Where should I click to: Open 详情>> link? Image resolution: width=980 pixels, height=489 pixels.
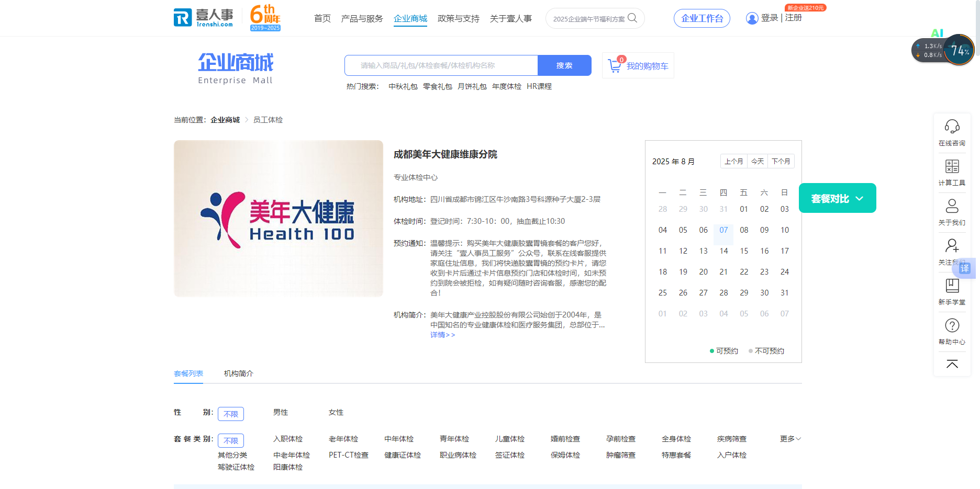point(442,335)
